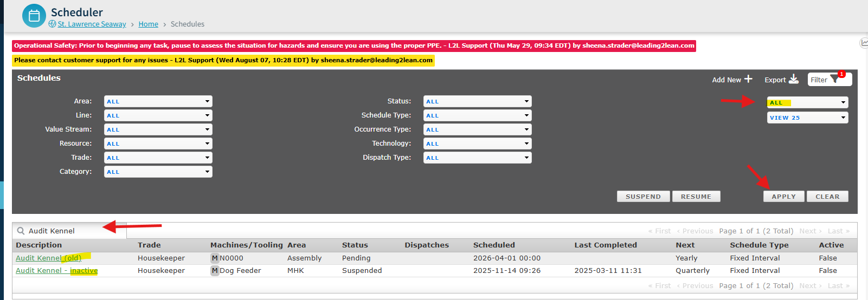The image size is (868, 300).
Task: Expand the Dispatch Type dropdown
Action: tap(477, 158)
